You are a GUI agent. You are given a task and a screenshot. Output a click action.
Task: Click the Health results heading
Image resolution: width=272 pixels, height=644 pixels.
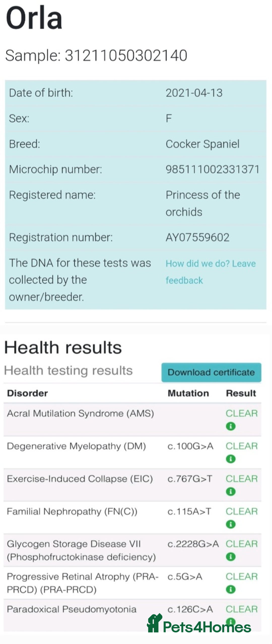pyautogui.click(x=63, y=347)
